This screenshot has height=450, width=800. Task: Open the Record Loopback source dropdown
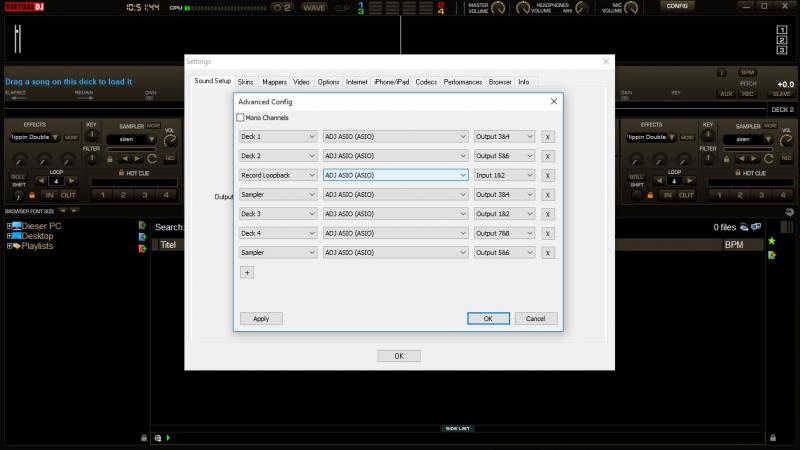click(x=278, y=176)
